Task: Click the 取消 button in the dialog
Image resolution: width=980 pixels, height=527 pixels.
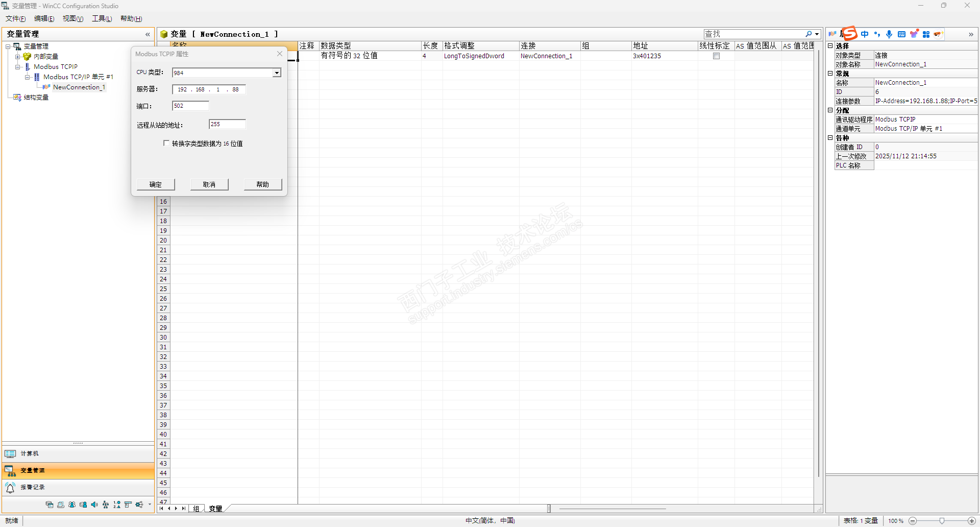Action: [x=209, y=184]
